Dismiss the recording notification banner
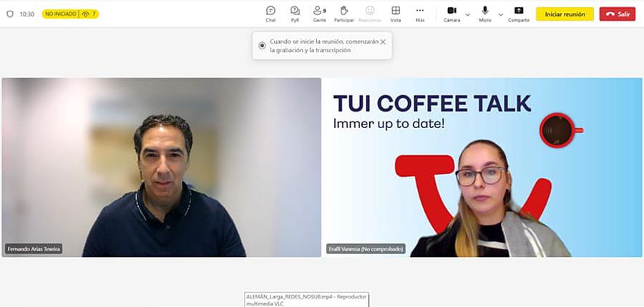The image size is (644, 307). (383, 42)
